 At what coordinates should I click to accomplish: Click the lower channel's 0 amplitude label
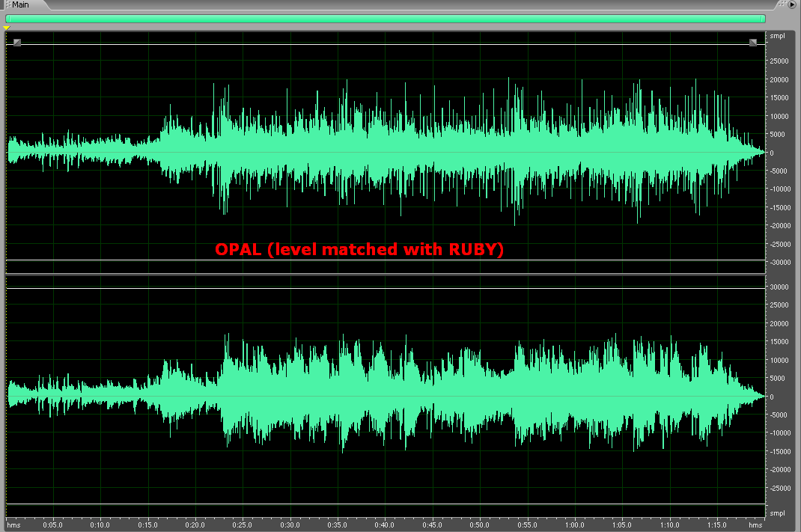pyautogui.click(x=772, y=397)
